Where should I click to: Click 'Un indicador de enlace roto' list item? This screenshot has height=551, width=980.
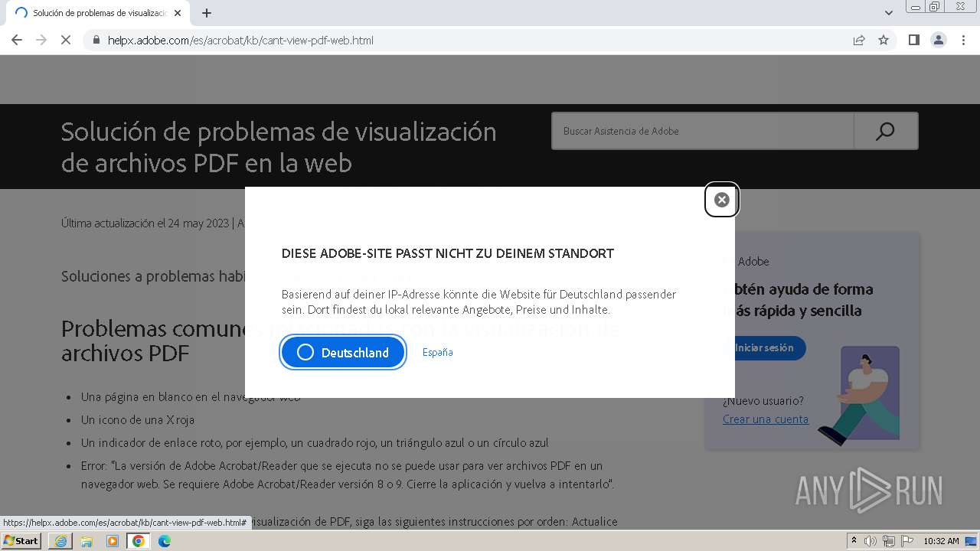pos(315,443)
